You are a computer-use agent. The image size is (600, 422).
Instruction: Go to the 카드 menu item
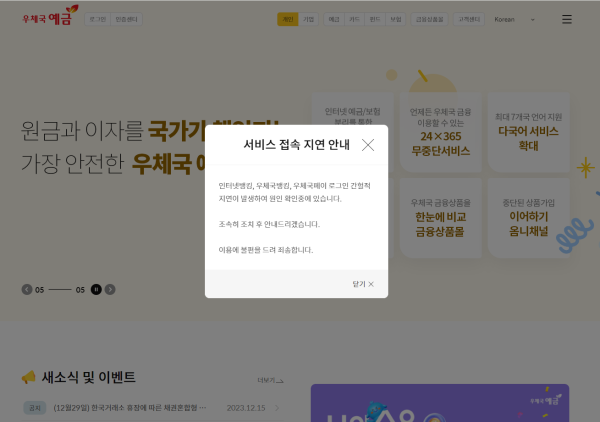tap(354, 19)
